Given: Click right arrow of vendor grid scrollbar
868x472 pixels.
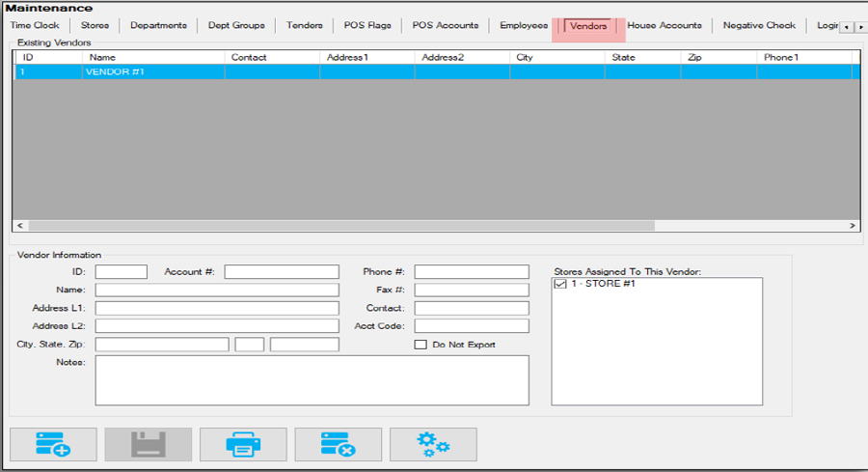Looking at the screenshot, I should [853, 226].
